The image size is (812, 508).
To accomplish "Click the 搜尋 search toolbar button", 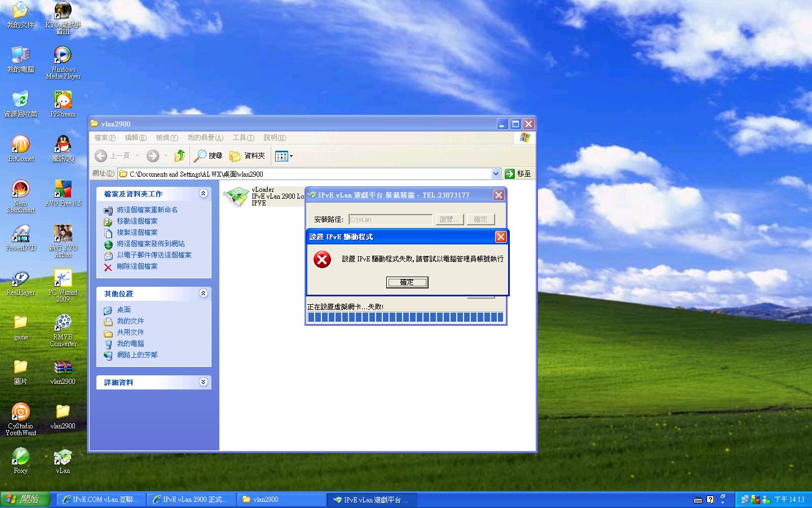I will point(208,156).
